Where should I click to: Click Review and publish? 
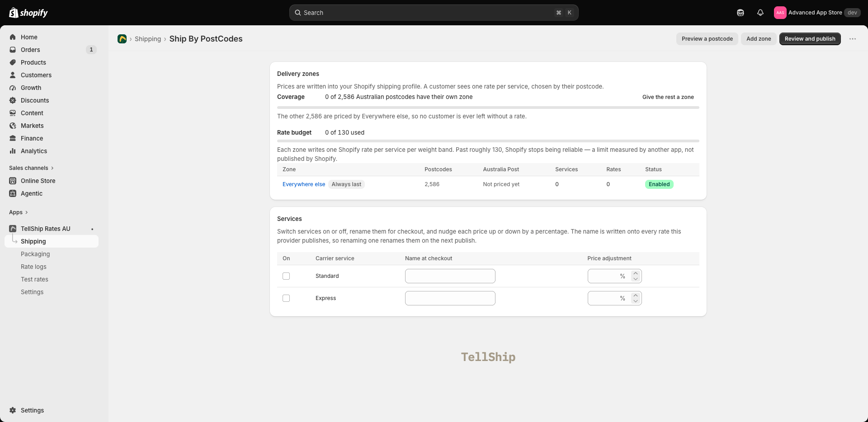810,39
